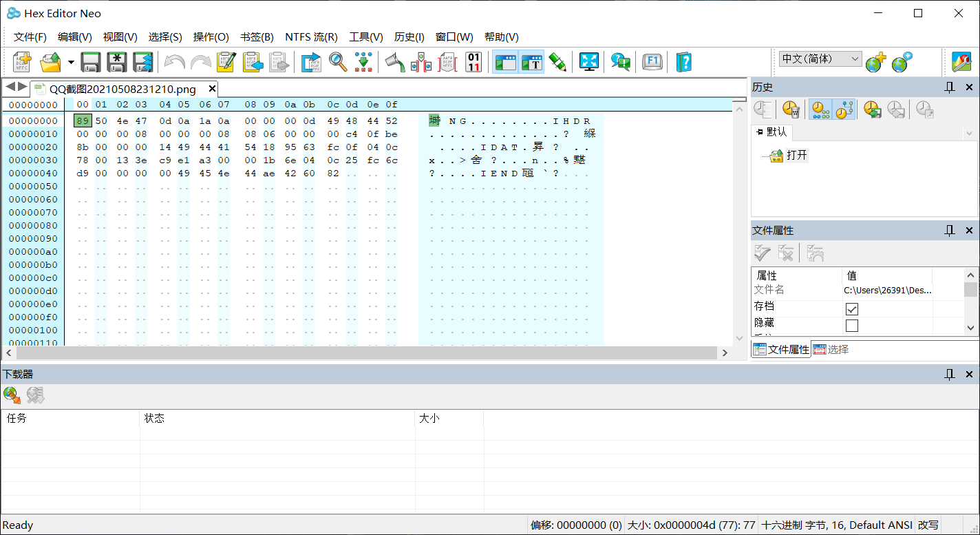Click the picture with wrench settings icon

pyautogui.click(x=961, y=62)
